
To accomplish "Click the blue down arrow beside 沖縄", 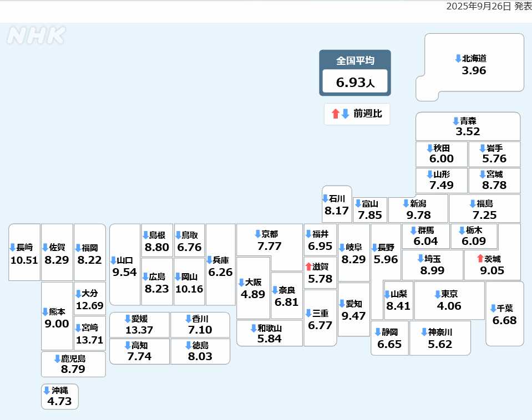I will click(x=47, y=390).
